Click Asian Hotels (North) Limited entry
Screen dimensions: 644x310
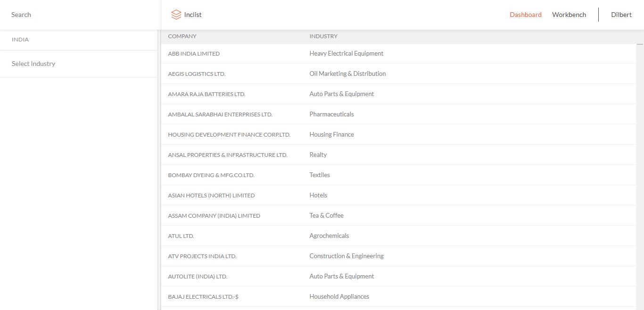(211, 196)
